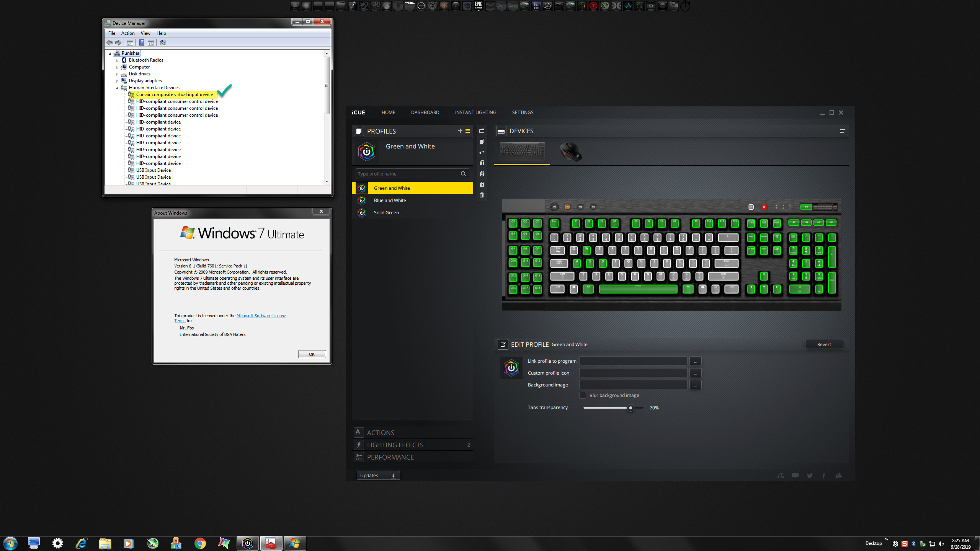The height and width of the screenshot is (551, 980).
Task: Open the Twitter link icon in iCUE
Action: [810, 476]
